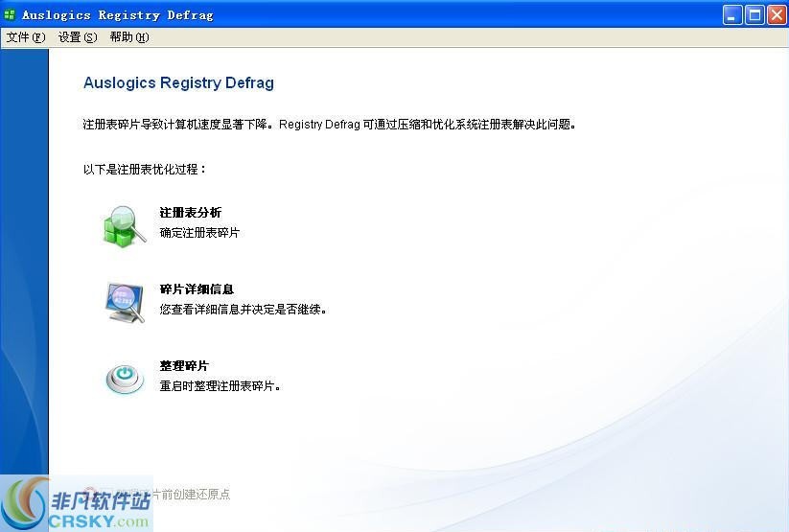Click the text 您查看详细信息并决定是否继续
This screenshot has height=532, width=789.
pyautogui.click(x=244, y=310)
